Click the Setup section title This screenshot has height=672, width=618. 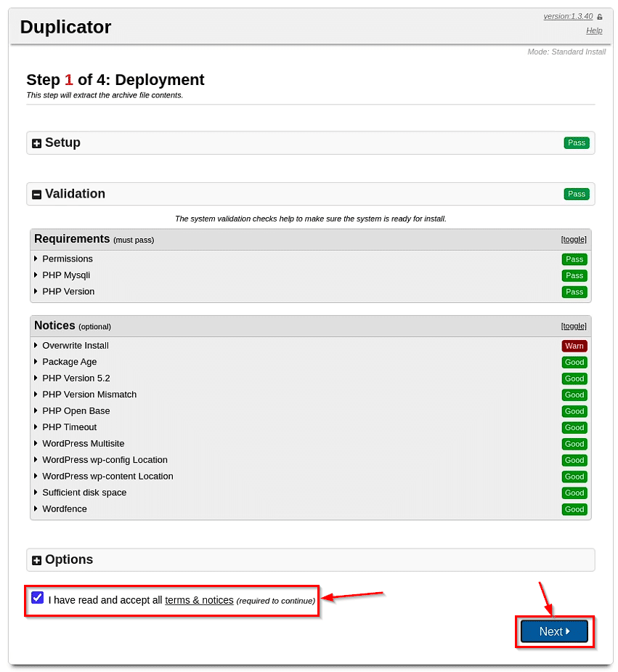pyautogui.click(x=62, y=142)
